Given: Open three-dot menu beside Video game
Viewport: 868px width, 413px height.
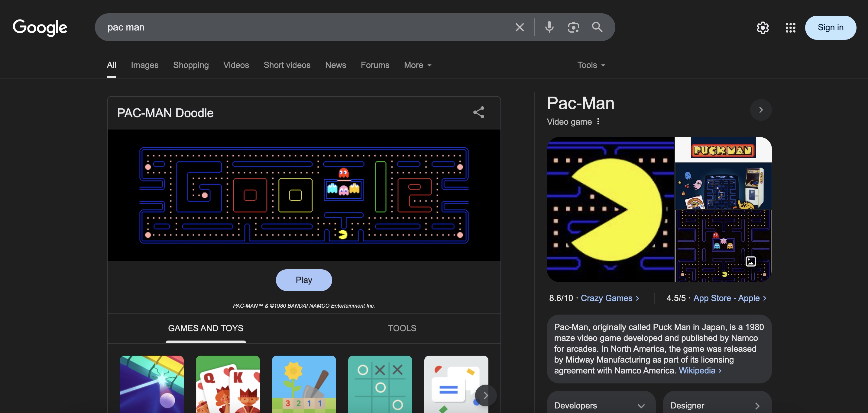Looking at the screenshot, I should [x=598, y=121].
